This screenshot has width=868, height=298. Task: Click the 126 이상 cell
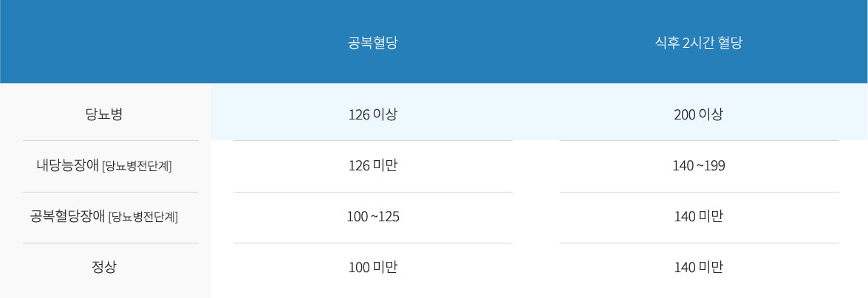(372, 114)
